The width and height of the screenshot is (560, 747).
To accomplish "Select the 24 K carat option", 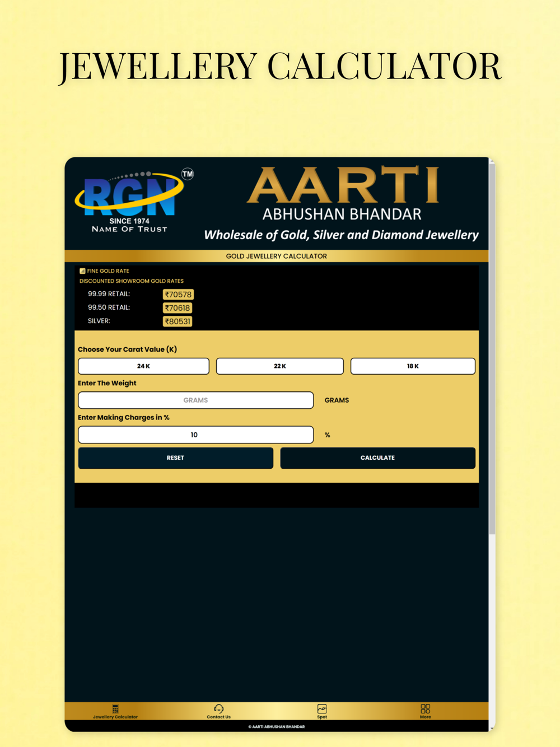I will 143,366.
